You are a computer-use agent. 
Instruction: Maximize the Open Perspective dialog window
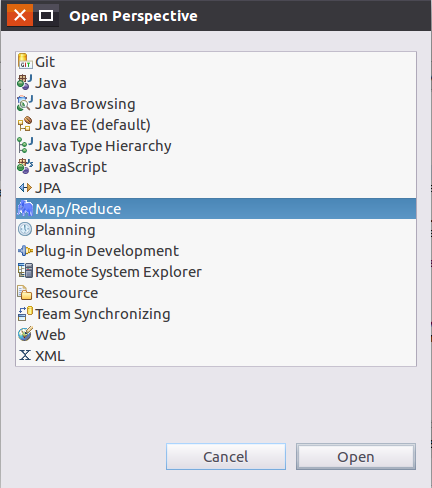coord(46,15)
